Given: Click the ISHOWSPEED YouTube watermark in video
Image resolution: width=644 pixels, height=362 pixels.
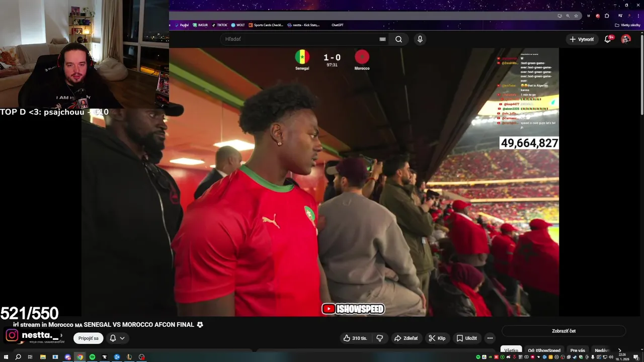Looking at the screenshot, I should [353, 309].
